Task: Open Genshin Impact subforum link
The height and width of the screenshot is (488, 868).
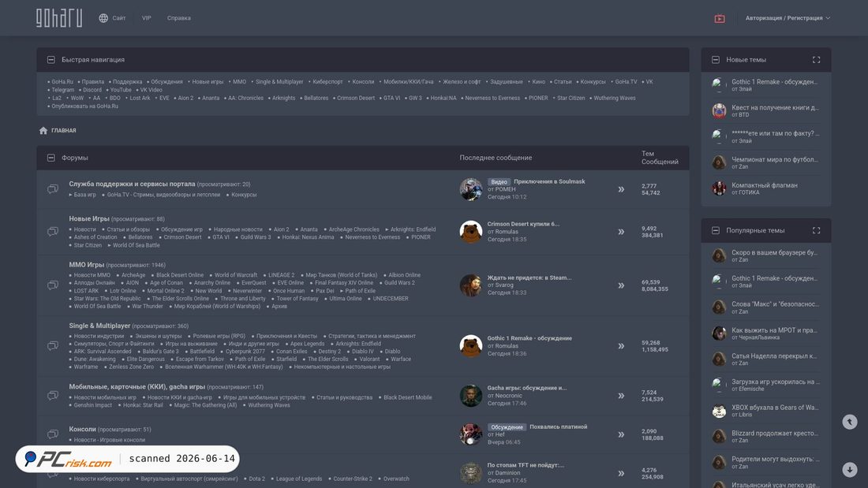Action: click(93, 405)
